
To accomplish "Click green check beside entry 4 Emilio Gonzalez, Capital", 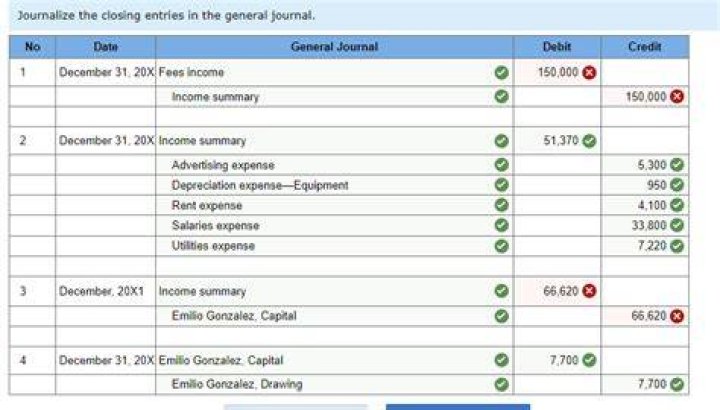I will pyautogui.click(x=501, y=360).
